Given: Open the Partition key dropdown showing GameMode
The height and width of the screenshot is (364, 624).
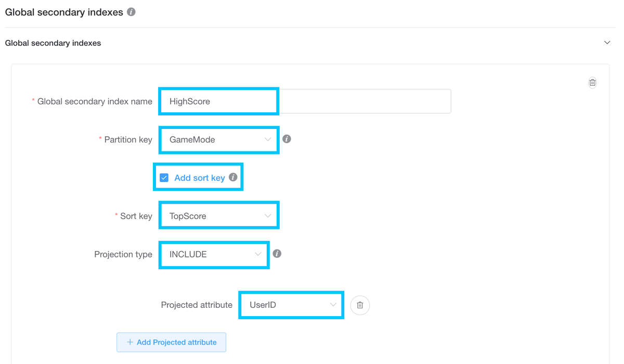Looking at the screenshot, I should click(x=218, y=139).
